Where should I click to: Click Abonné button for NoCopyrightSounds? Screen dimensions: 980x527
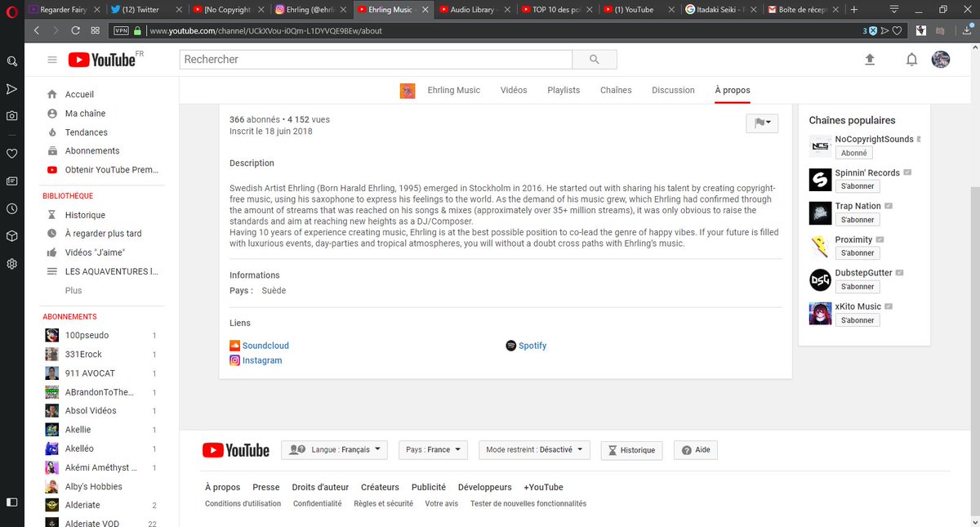[854, 153]
